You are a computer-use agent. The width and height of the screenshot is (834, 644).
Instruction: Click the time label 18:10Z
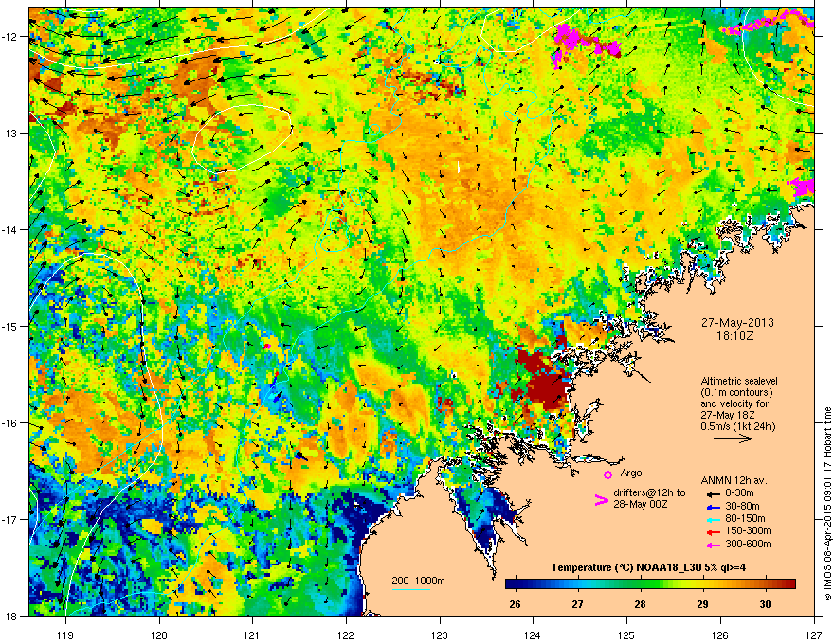737,336
